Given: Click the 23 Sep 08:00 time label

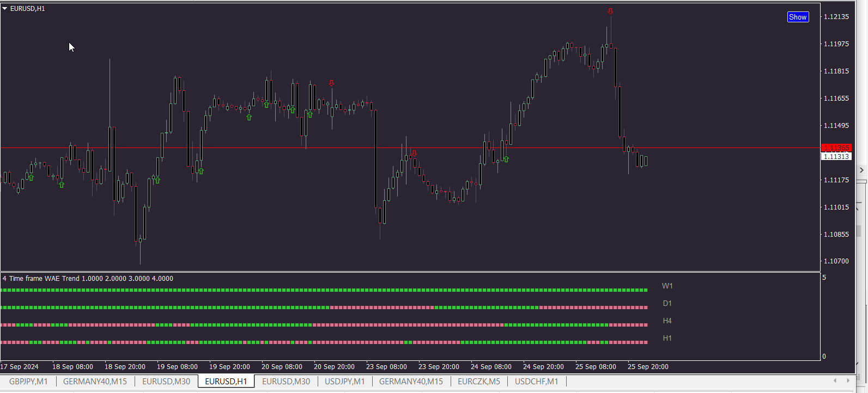Looking at the screenshot, I should coord(386,367).
